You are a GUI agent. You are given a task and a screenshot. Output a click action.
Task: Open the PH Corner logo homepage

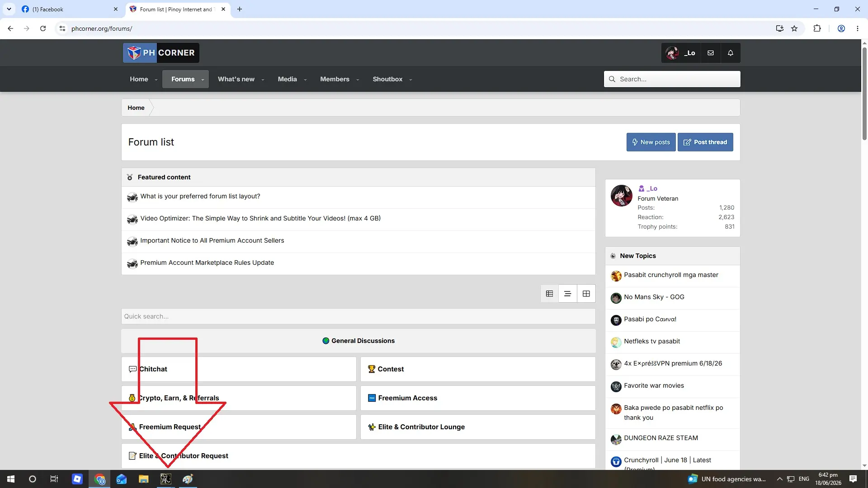(161, 53)
